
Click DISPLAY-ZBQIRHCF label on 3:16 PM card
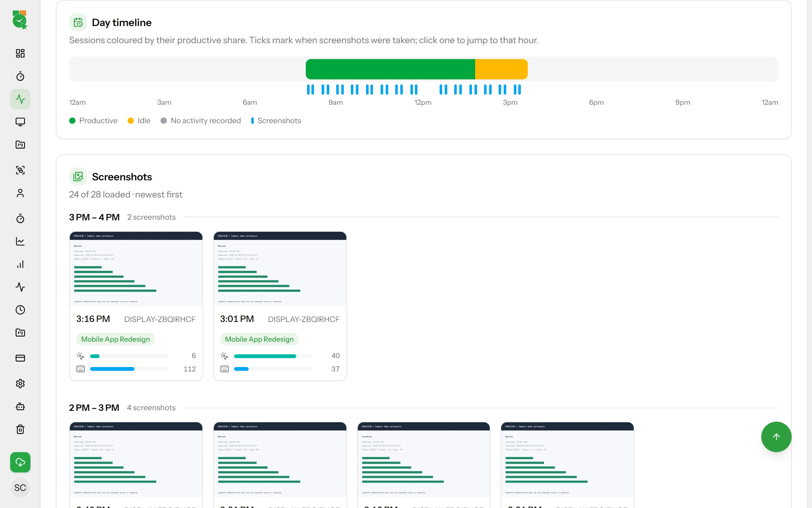160,319
